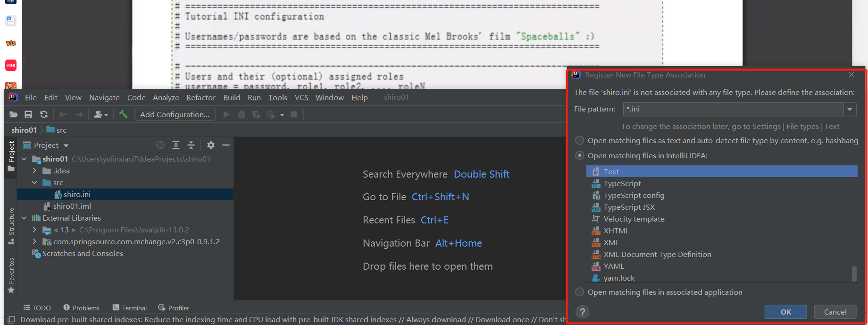Open the Tools menu

coord(278,97)
